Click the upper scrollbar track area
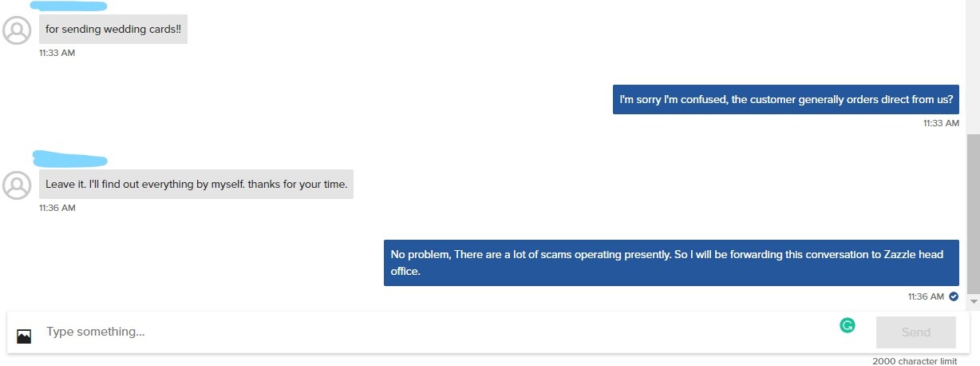The height and width of the screenshot is (366, 980). tap(973, 67)
